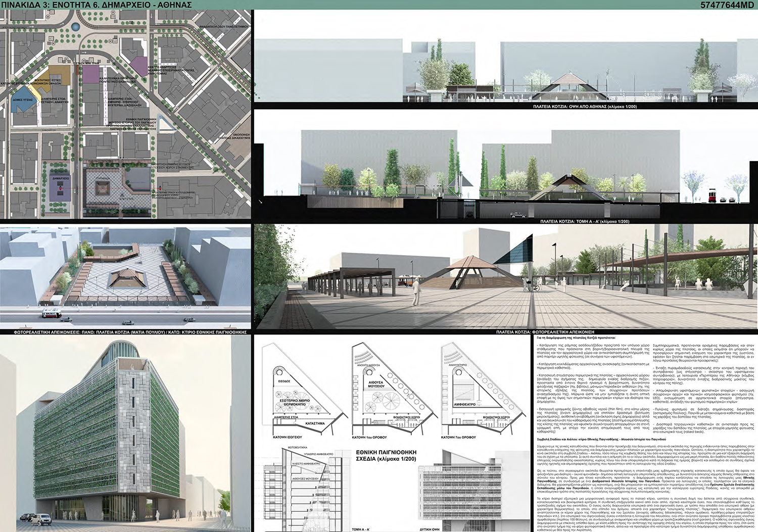Screen dimensions: 758x532
Task: Click the board title 'ΠΙΝΑΚΙΔΑ 3: ΕΝΟΤΗΤΑ 6. ΔΗΜΑΡΧΕΙΟ - ΑΘΗΝΑΣ'
Action: (96, 5)
